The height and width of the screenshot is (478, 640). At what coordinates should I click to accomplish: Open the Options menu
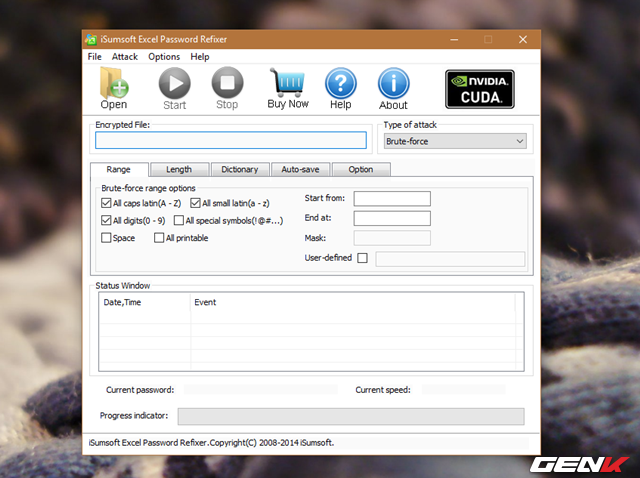[x=164, y=57]
